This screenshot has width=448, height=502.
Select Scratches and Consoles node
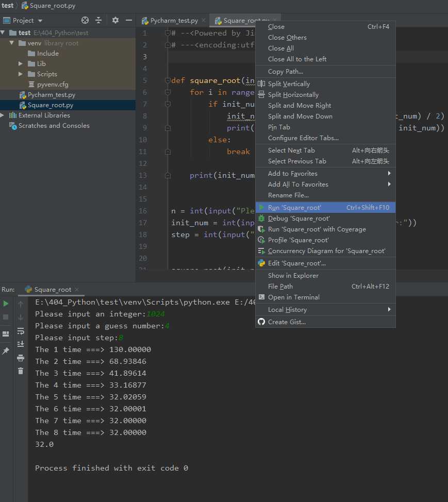[x=54, y=126]
